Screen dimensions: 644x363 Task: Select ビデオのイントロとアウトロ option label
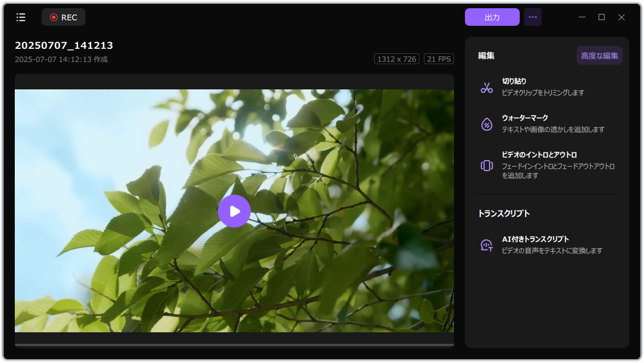pyautogui.click(x=539, y=155)
